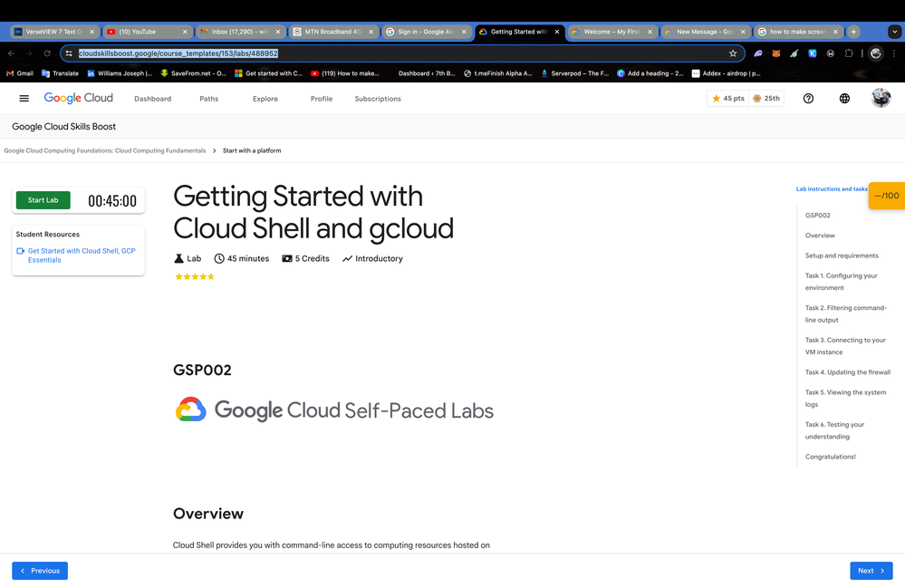
Task: Click the Start with a platform breadcrumb
Action: tap(252, 150)
